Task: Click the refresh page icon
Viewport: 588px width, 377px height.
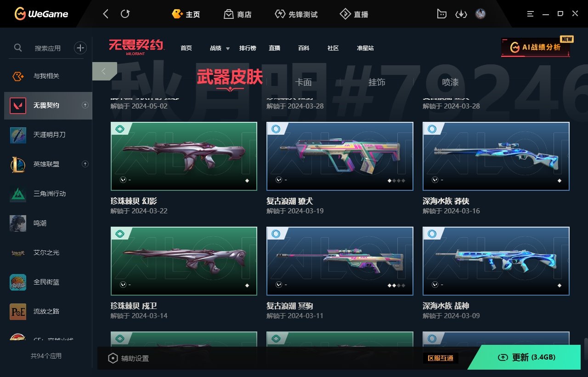Action: [125, 14]
